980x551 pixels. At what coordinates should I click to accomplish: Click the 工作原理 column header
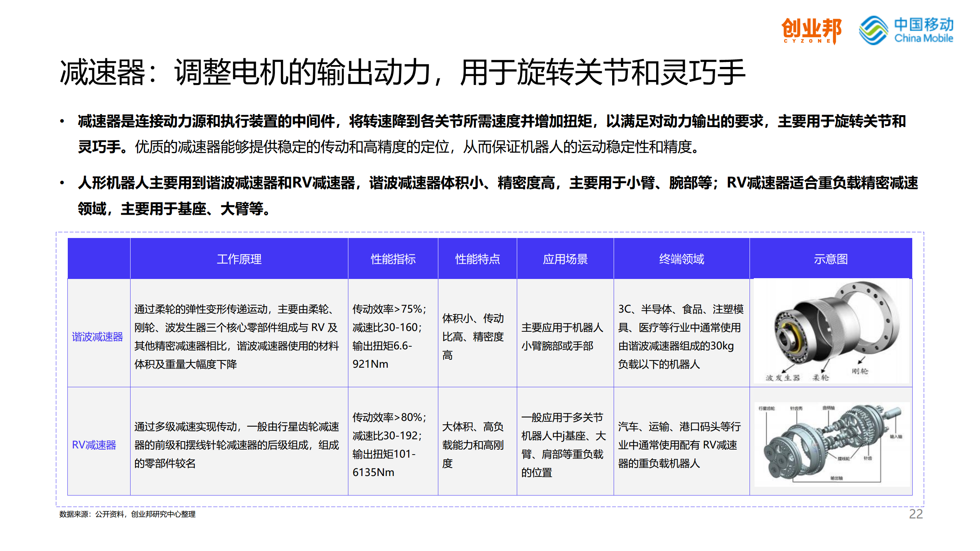(x=239, y=259)
